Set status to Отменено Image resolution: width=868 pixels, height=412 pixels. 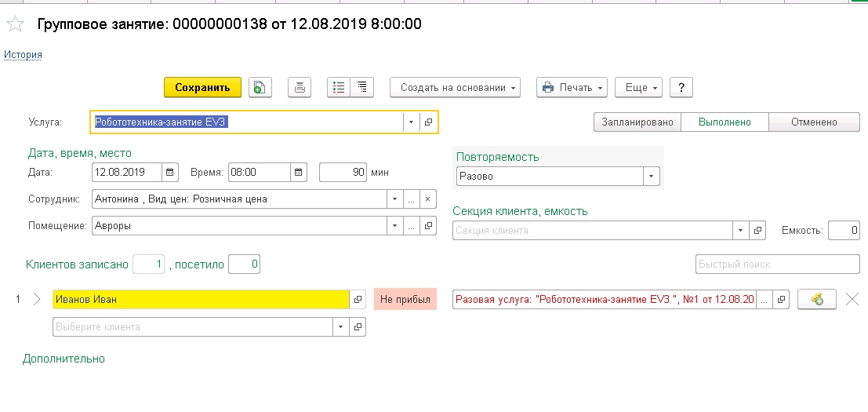[814, 122]
